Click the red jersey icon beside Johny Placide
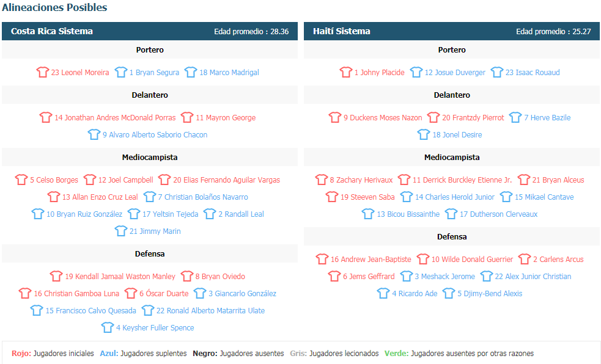 tap(345, 72)
